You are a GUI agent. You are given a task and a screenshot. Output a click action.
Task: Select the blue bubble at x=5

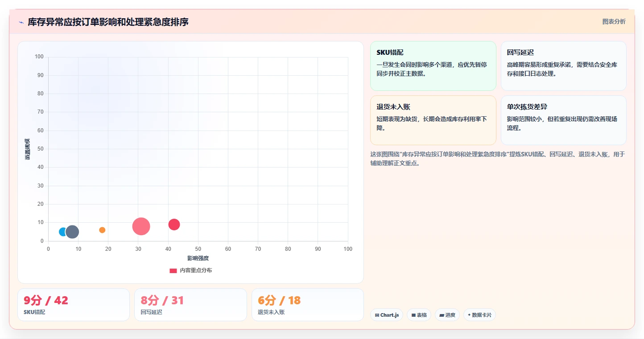click(62, 232)
